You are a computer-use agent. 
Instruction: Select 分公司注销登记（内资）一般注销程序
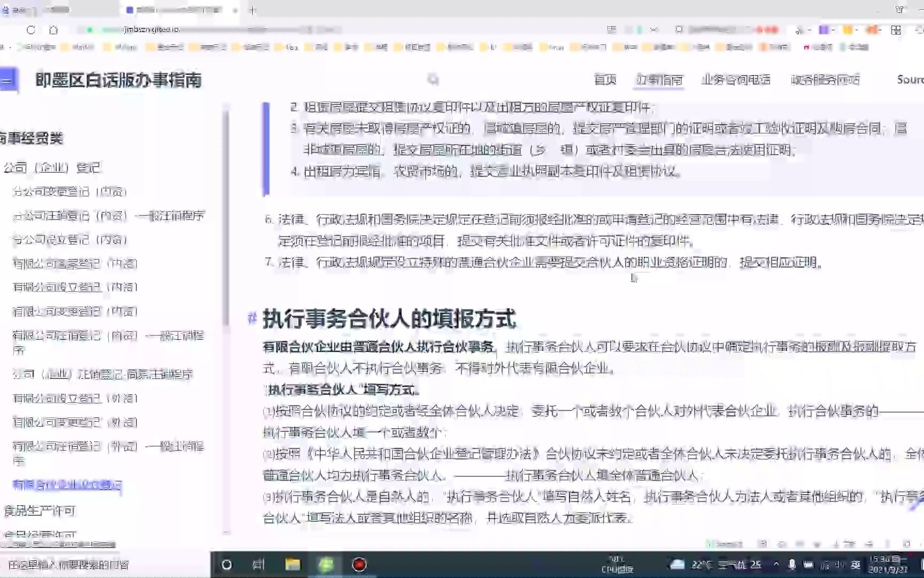(109, 216)
